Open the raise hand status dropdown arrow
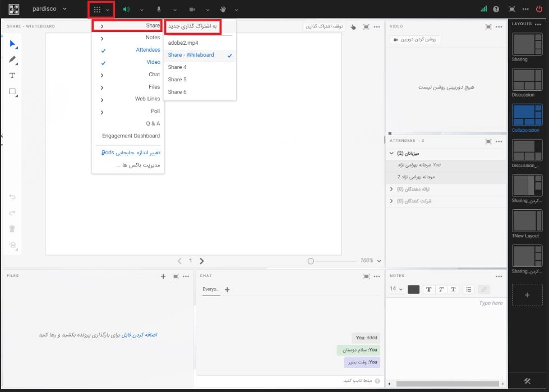The height and width of the screenshot is (392, 549). click(236, 10)
